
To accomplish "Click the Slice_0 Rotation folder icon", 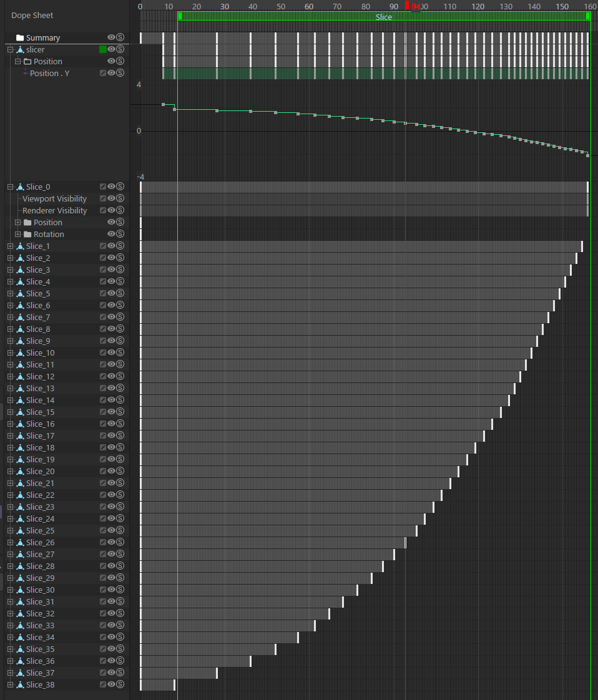I will click(x=27, y=234).
